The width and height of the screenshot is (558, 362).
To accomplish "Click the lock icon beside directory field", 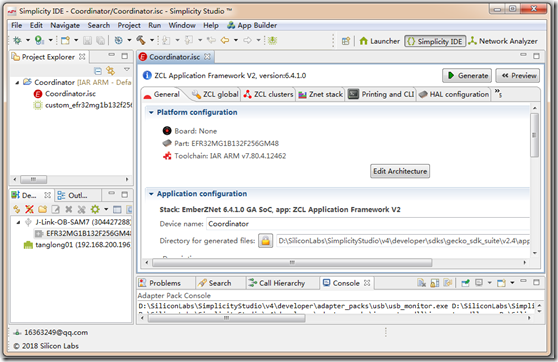I will (265, 241).
